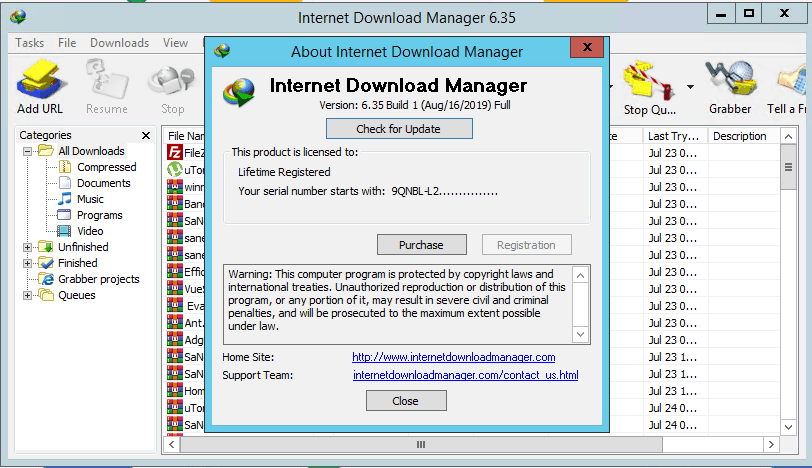Click the Last Try column header
The height and width of the screenshot is (468, 812).
[674, 136]
